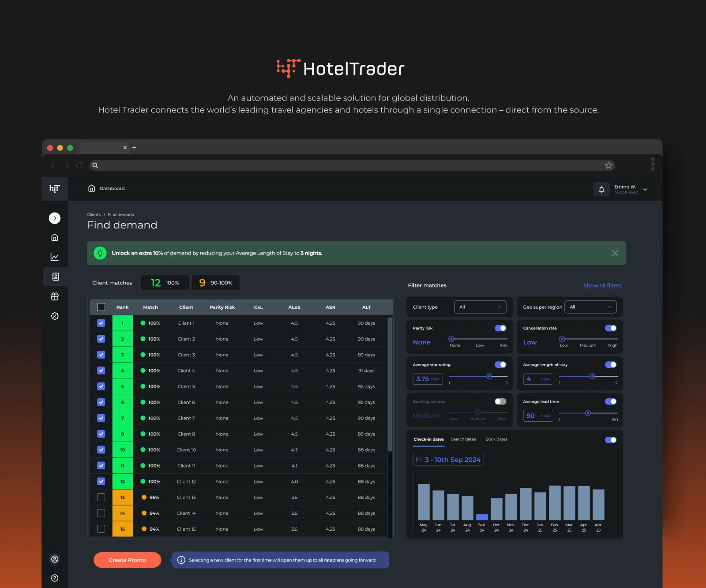Disable the Average lead time toggle
706x588 pixels.
[x=611, y=401]
